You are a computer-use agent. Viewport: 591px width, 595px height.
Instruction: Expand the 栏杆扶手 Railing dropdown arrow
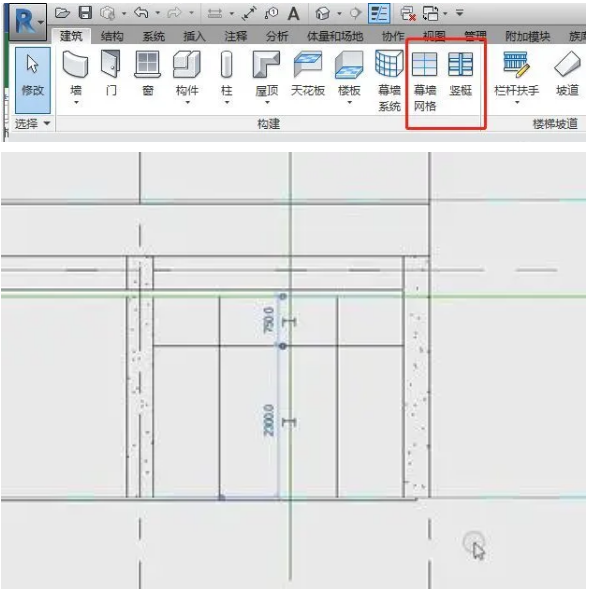(x=517, y=103)
